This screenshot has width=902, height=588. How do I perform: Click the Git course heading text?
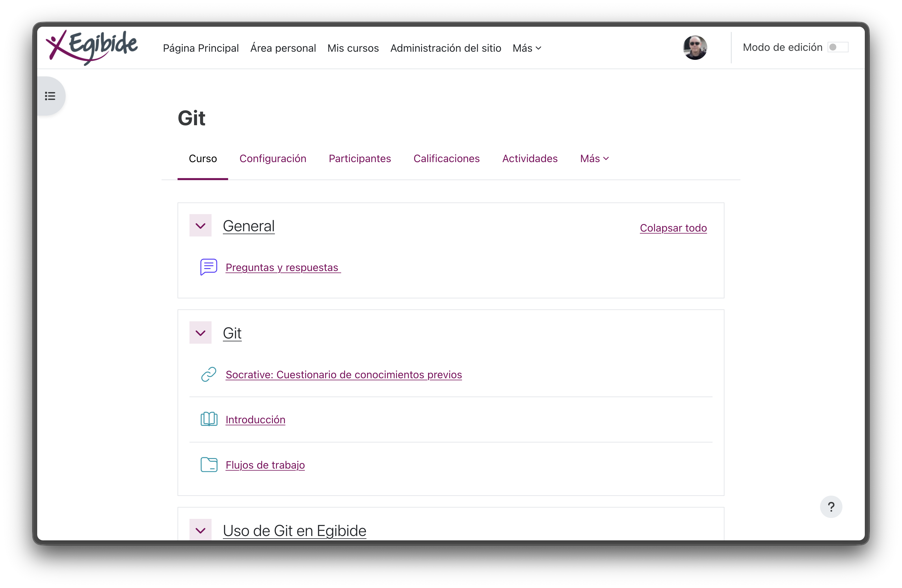coord(192,118)
